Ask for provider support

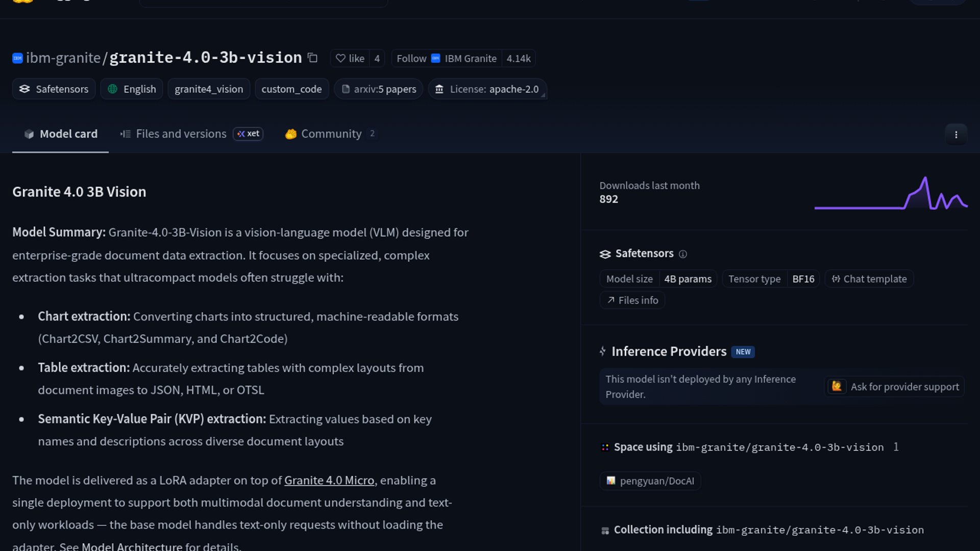pos(895,387)
